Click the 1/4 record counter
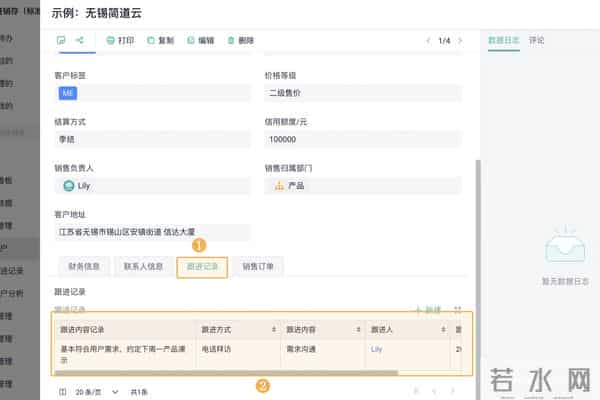 pyautogui.click(x=444, y=40)
